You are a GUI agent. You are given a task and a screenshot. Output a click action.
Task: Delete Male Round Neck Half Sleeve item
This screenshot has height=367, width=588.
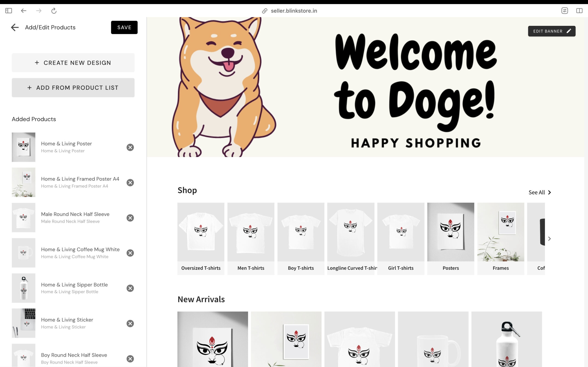[130, 218]
